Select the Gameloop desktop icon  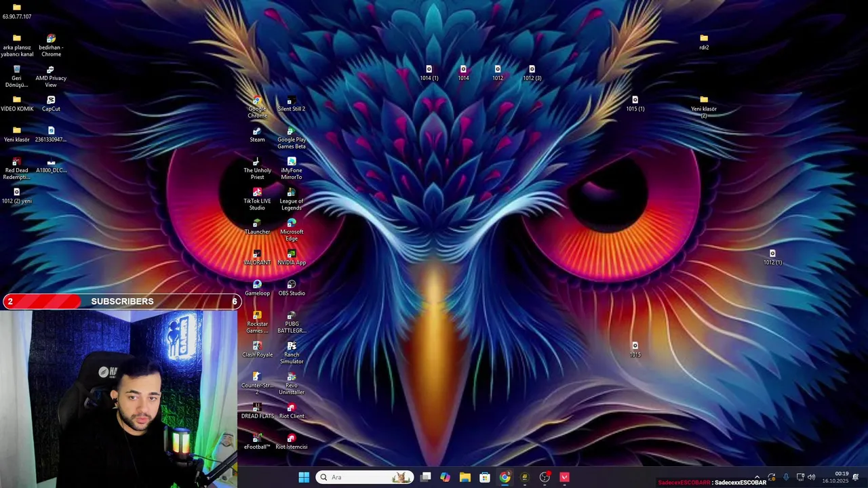point(257,288)
